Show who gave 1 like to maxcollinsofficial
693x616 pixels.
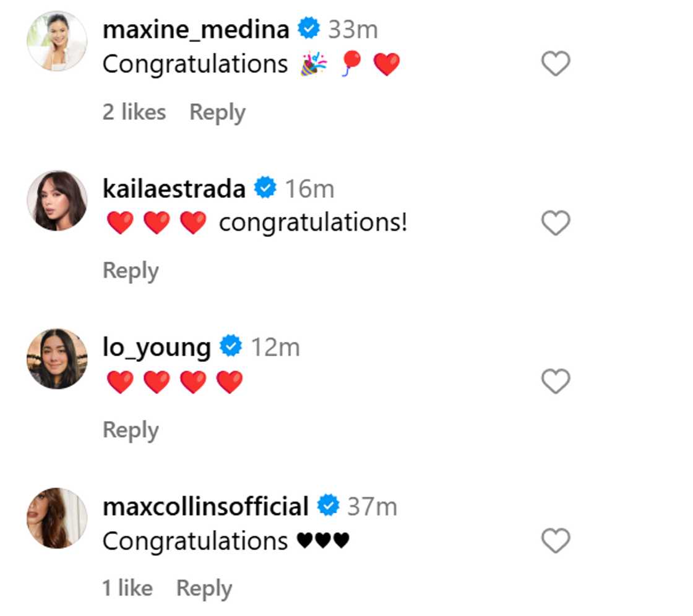(x=127, y=588)
